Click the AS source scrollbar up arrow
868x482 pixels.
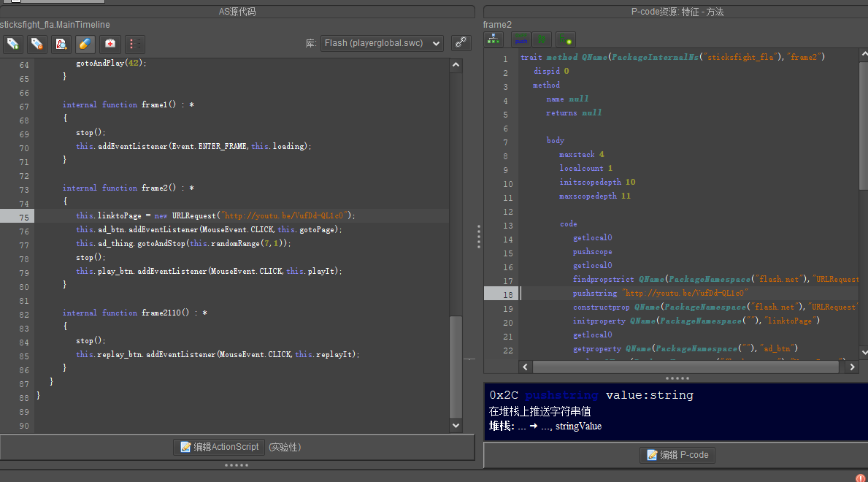point(456,64)
